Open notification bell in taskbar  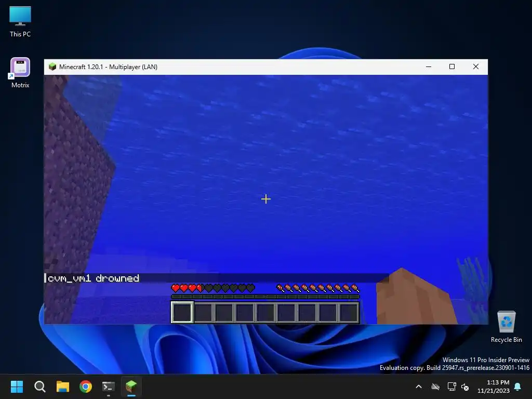click(517, 387)
